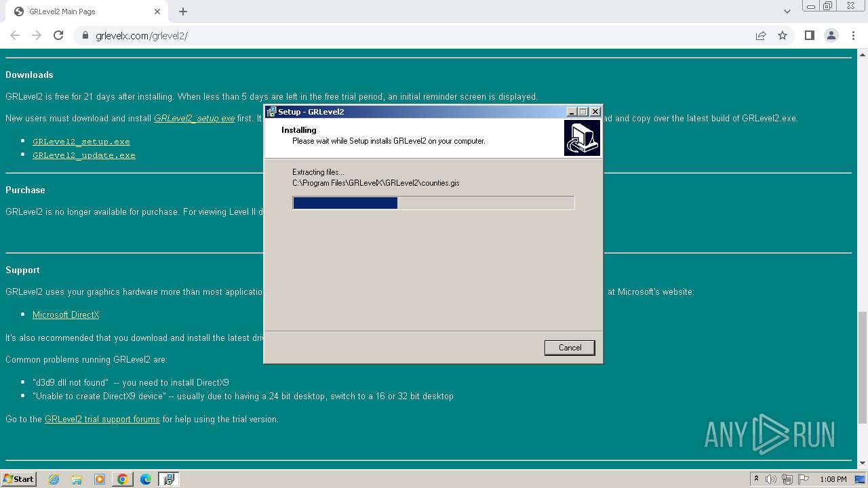Click the browser forward arrow
This screenshot has width=868, height=488.
click(x=37, y=35)
